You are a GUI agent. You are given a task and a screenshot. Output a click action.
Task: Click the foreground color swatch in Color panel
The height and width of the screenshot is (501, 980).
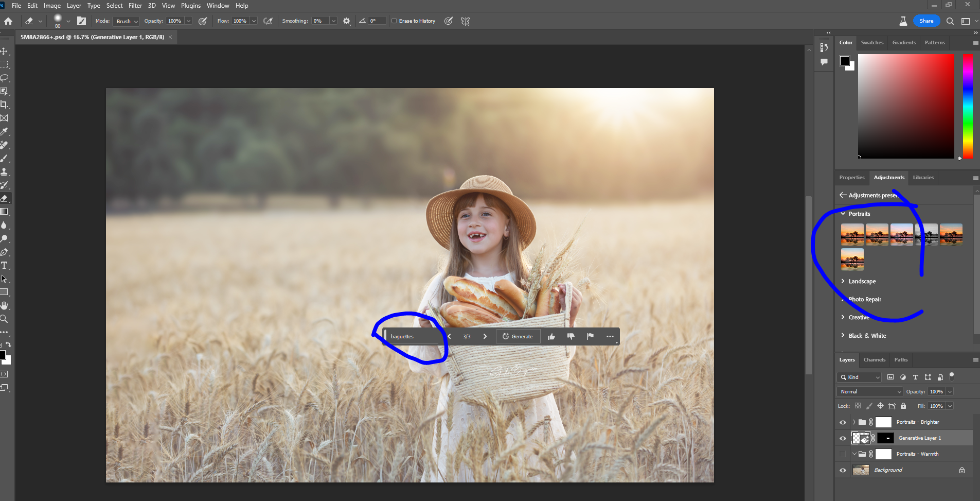point(844,61)
